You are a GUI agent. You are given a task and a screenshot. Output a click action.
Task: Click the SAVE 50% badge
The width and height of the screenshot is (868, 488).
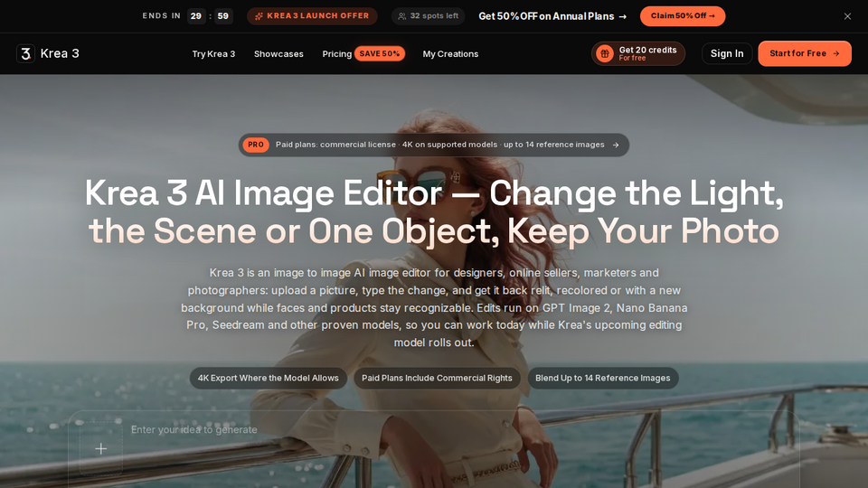[380, 53]
